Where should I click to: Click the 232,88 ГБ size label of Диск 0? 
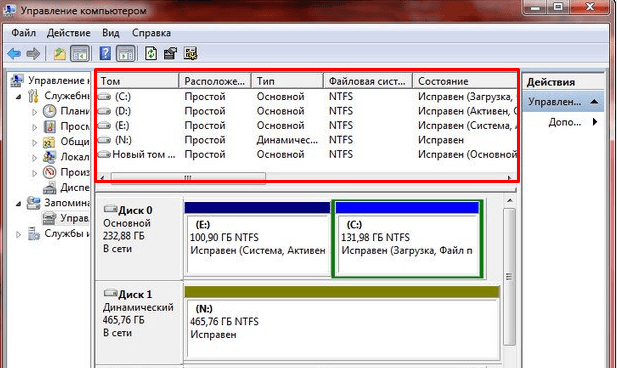[124, 236]
